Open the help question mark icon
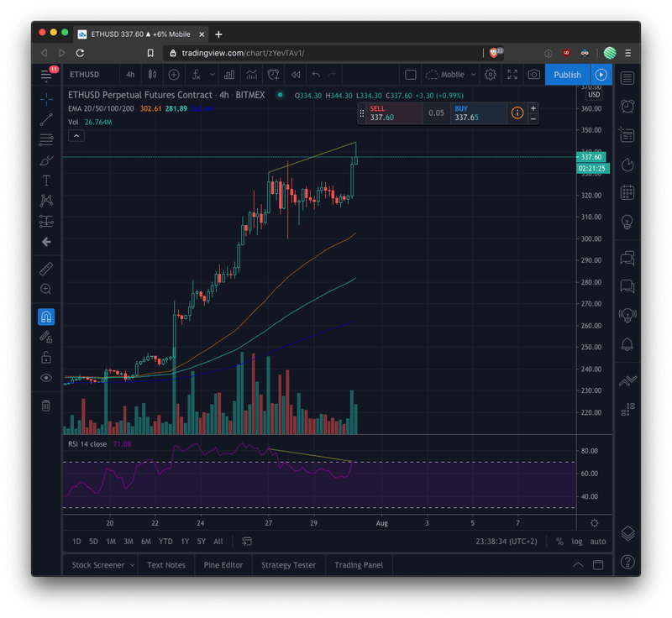 pyautogui.click(x=627, y=562)
